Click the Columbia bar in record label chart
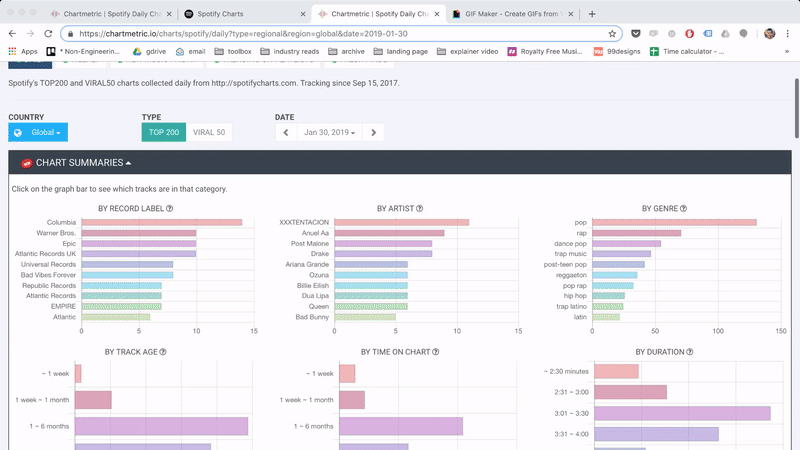This screenshot has width=800, height=450. point(162,222)
